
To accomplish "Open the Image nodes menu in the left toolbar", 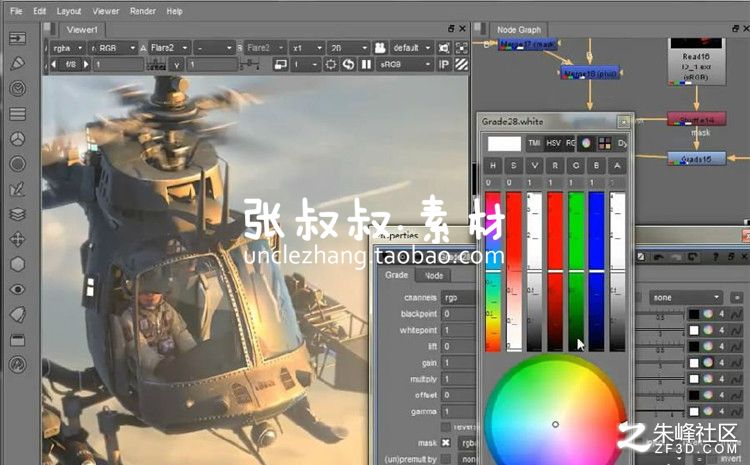I will click(x=18, y=38).
